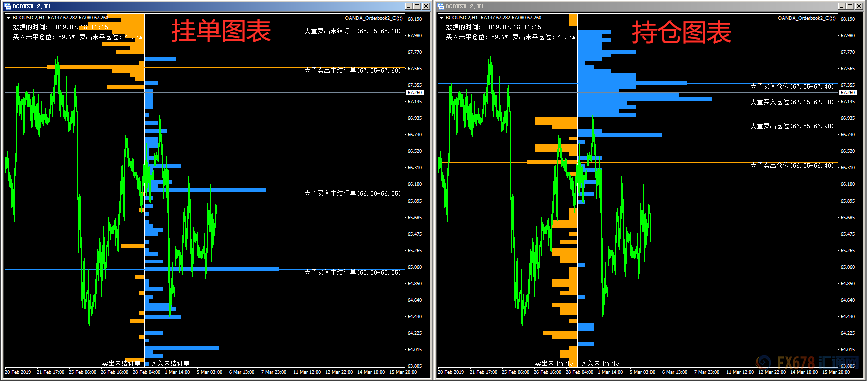Click price 64.015 on the right chart scale

tap(848, 350)
